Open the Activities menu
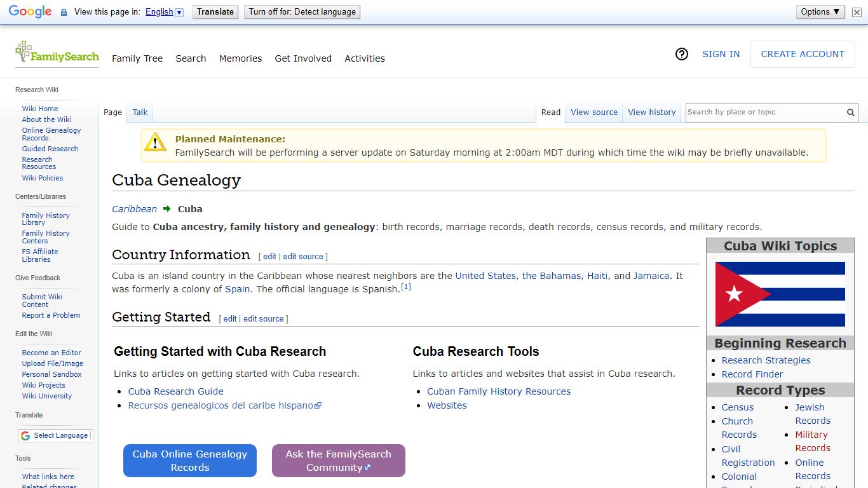The image size is (868, 488). tap(365, 58)
